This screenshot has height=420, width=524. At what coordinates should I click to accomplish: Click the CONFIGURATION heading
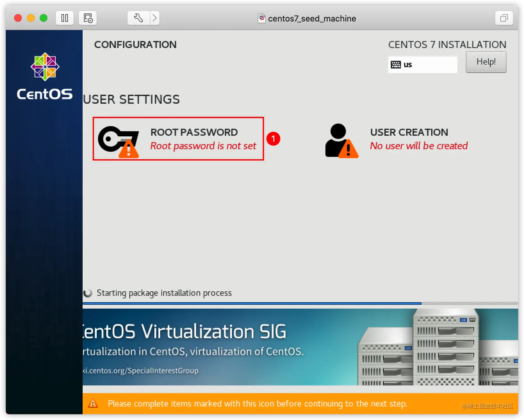(x=135, y=44)
